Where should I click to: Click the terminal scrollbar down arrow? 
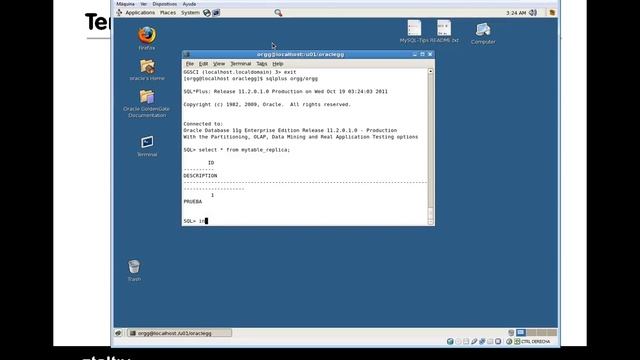430,222
